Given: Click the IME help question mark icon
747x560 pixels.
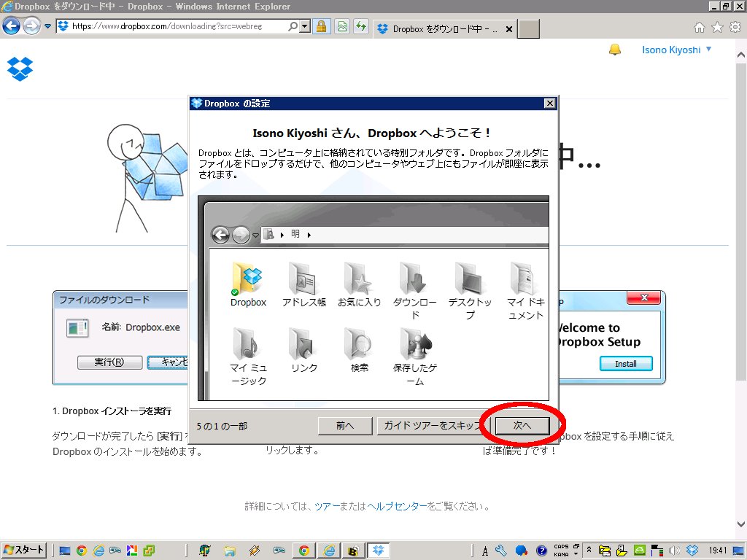Looking at the screenshot, I should (x=541, y=551).
